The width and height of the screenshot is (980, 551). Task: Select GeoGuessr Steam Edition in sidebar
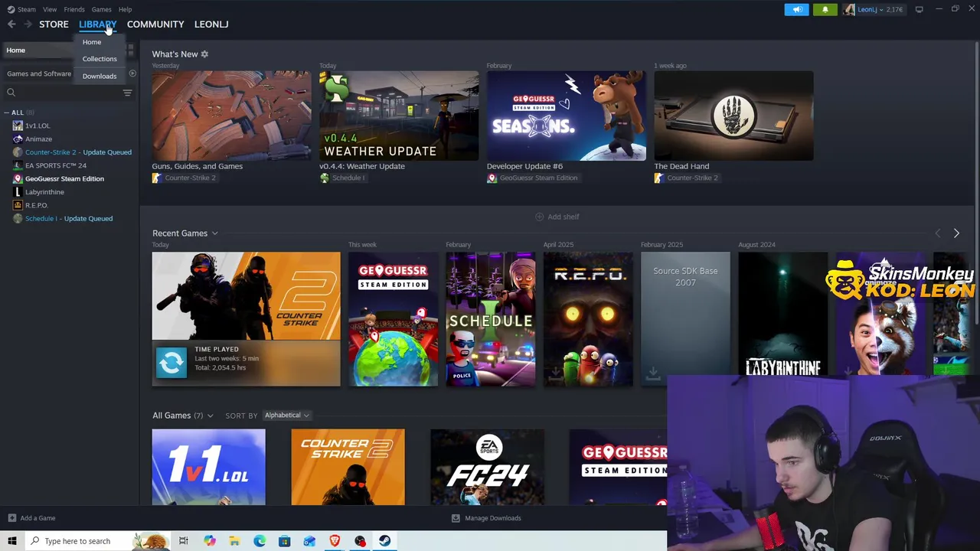click(x=64, y=179)
